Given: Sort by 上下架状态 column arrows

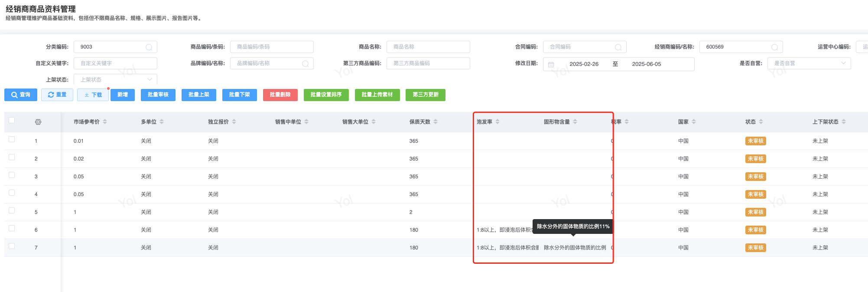Looking at the screenshot, I should tap(844, 122).
